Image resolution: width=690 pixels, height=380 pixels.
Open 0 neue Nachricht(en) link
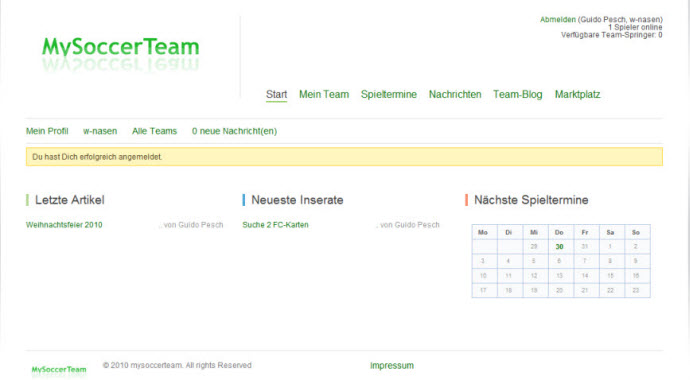(x=234, y=131)
